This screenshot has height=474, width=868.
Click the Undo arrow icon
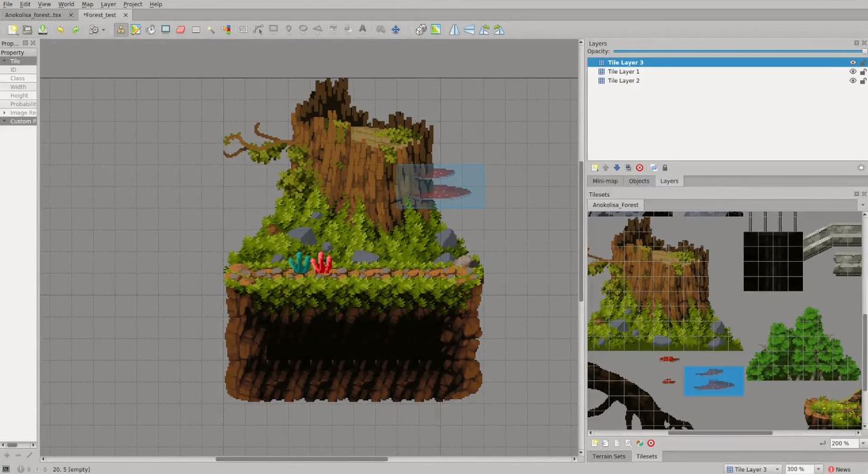click(x=60, y=30)
